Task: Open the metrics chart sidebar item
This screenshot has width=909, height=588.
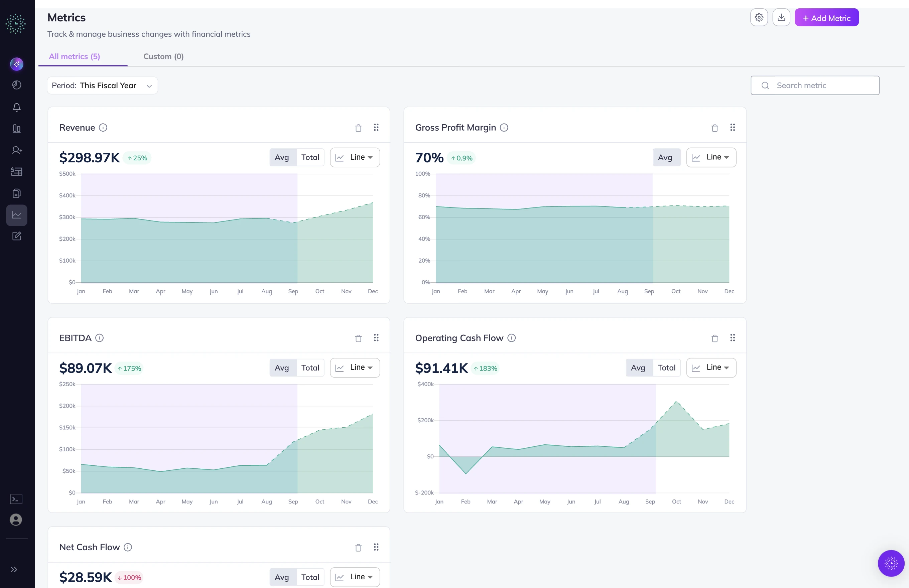Action: tap(16, 215)
